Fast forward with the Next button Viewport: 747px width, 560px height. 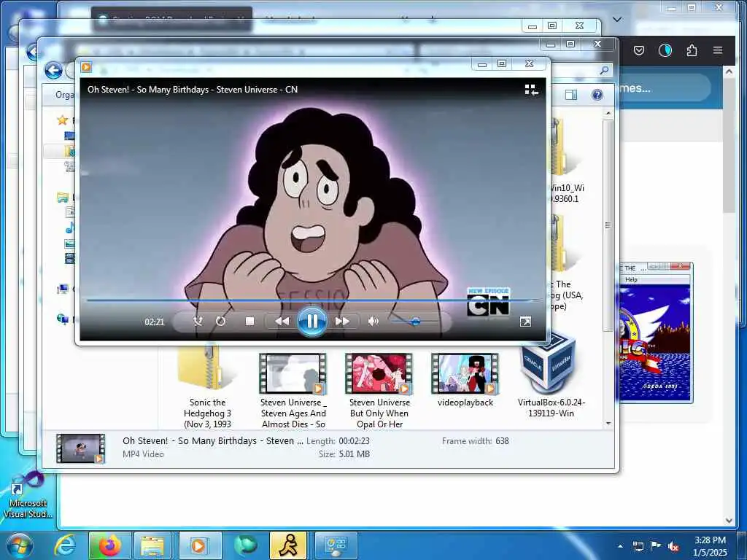(x=342, y=322)
